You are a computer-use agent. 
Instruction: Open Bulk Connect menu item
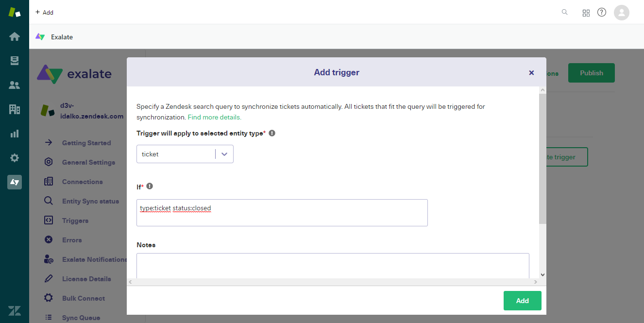click(84, 298)
